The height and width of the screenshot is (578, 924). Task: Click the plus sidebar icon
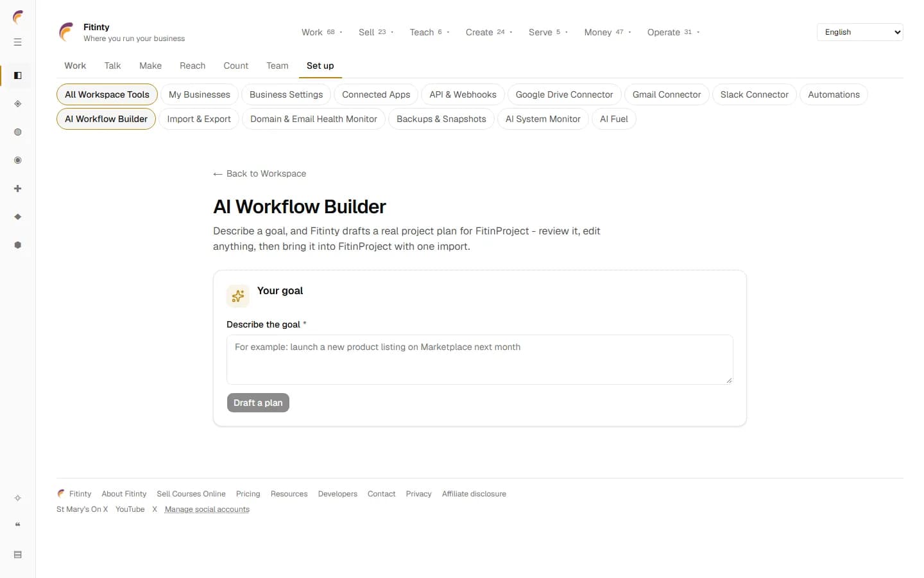18,189
